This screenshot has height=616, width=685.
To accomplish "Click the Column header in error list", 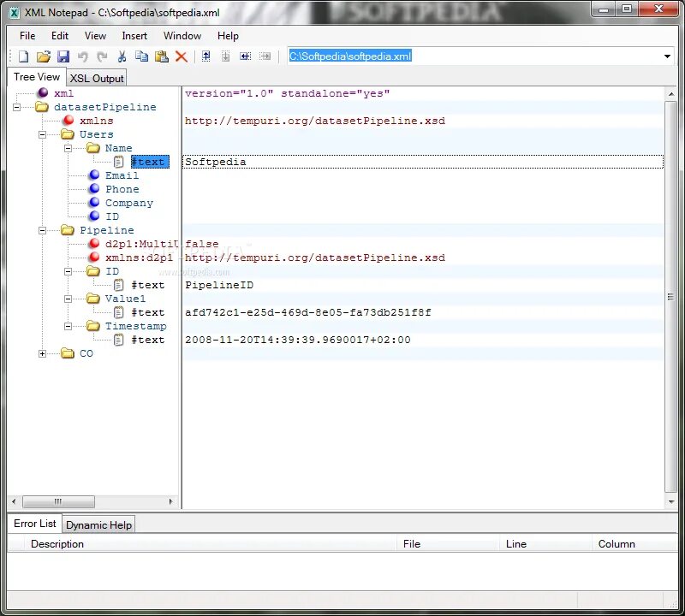I will 634,544.
